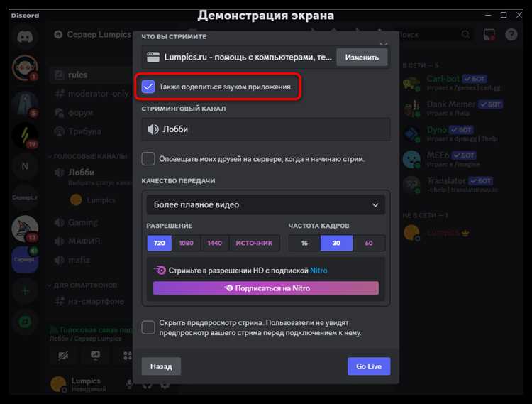
Task: Click the search magnifier icon
Action: point(466,35)
